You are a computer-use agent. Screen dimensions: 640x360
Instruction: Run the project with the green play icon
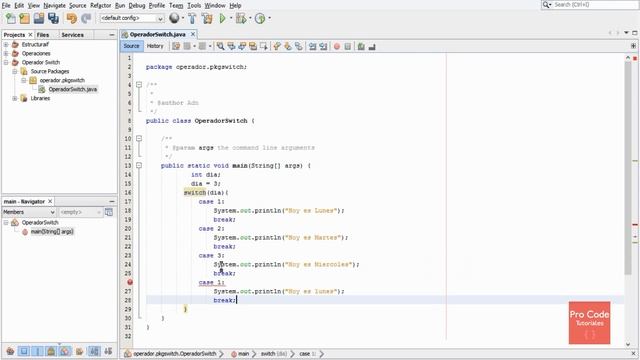222,18
